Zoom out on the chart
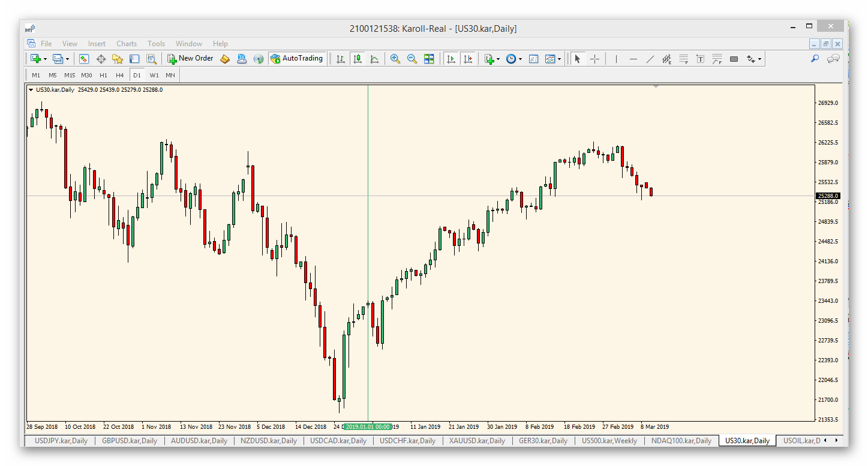The image size is (868, 466). coord(412,59)
